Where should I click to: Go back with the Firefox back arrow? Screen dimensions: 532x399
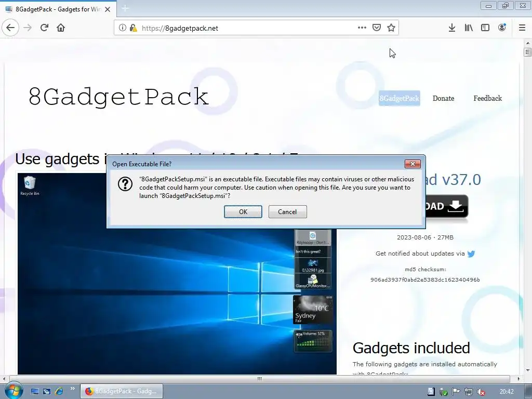(x=10, y=28)
